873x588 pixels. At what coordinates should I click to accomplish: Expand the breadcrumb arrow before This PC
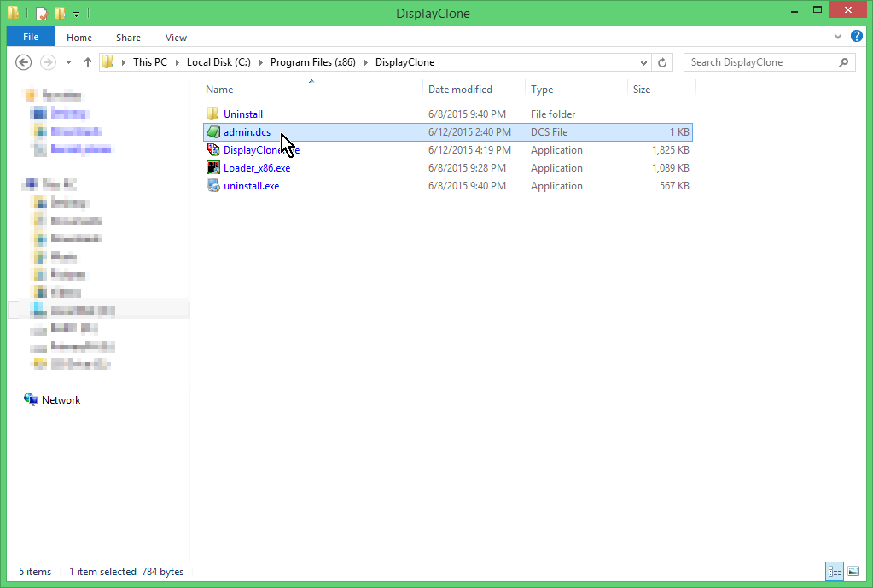pos(123,62)
